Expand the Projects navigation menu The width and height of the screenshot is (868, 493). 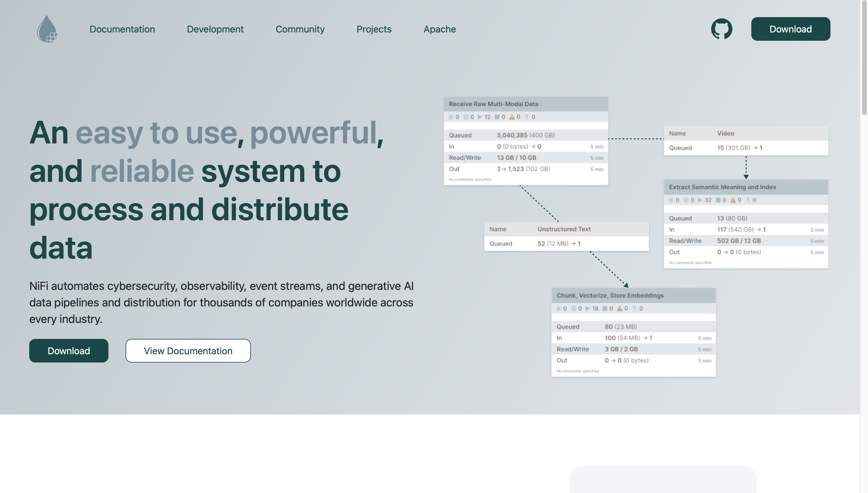click(374, 29)
